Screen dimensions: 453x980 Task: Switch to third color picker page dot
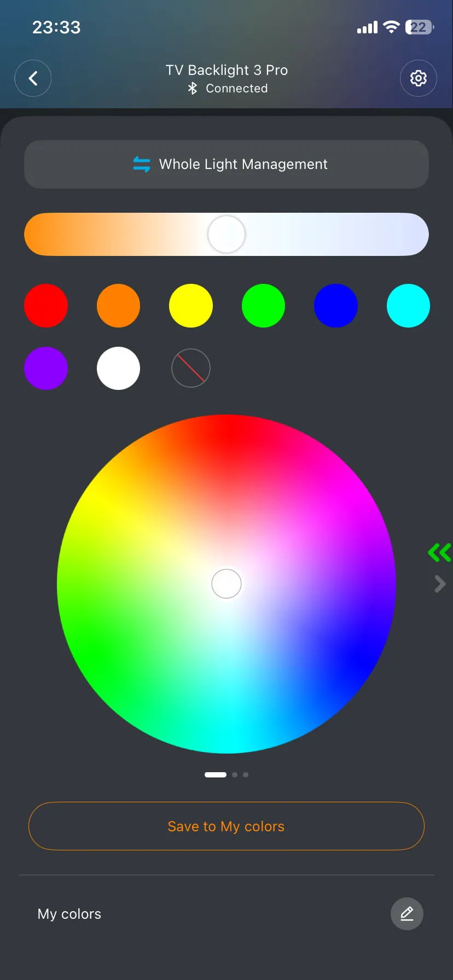click(x=246, y=774)
